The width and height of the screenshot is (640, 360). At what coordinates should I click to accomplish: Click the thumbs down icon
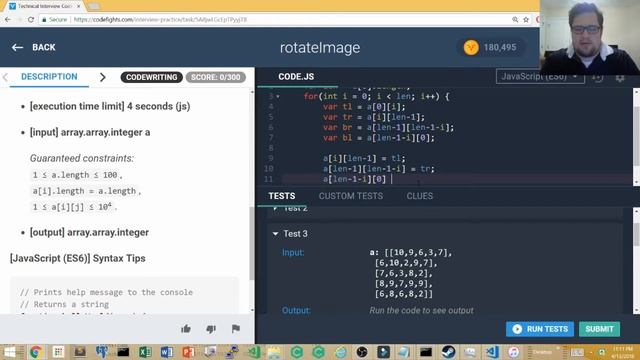[x=211, y=329]
